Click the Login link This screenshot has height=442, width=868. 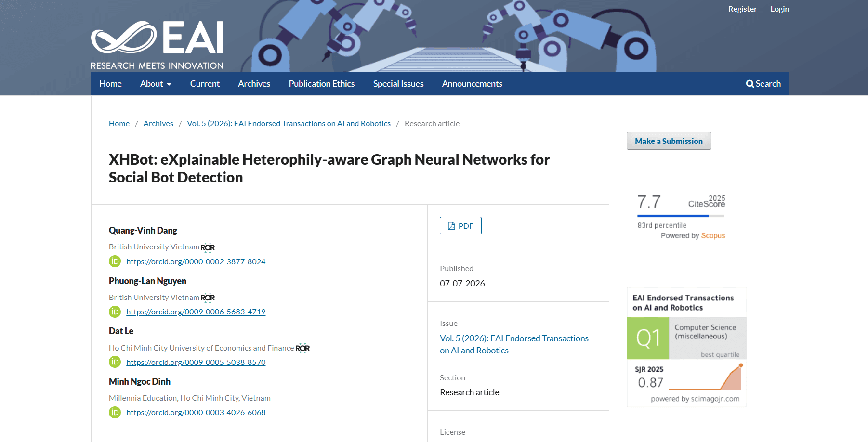tap(779, 9)
